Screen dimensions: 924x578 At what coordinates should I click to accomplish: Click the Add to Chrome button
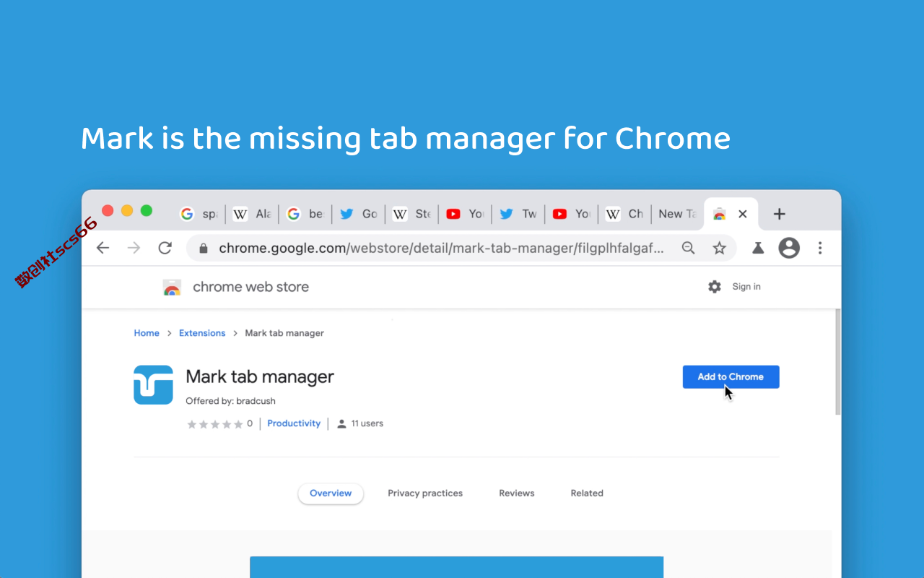coord(731,377)
